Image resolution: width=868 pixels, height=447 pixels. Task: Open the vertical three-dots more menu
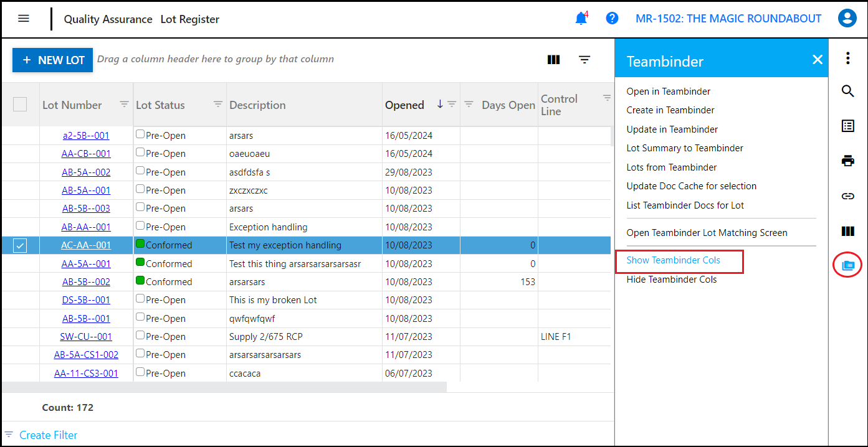[847, 59]
